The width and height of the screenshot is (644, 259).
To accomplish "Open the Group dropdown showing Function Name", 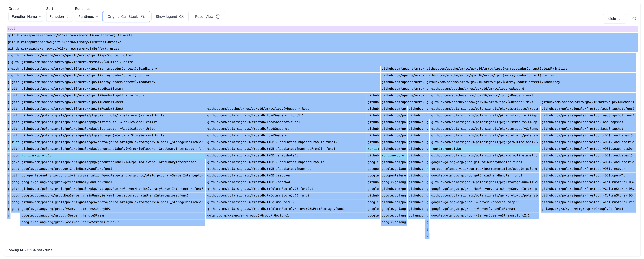I will [26, 16].
